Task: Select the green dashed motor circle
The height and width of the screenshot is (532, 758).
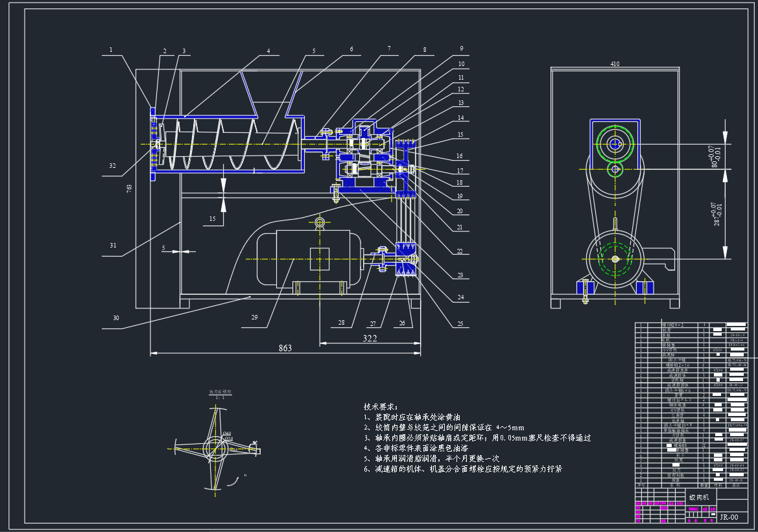Action: [613, 260]
